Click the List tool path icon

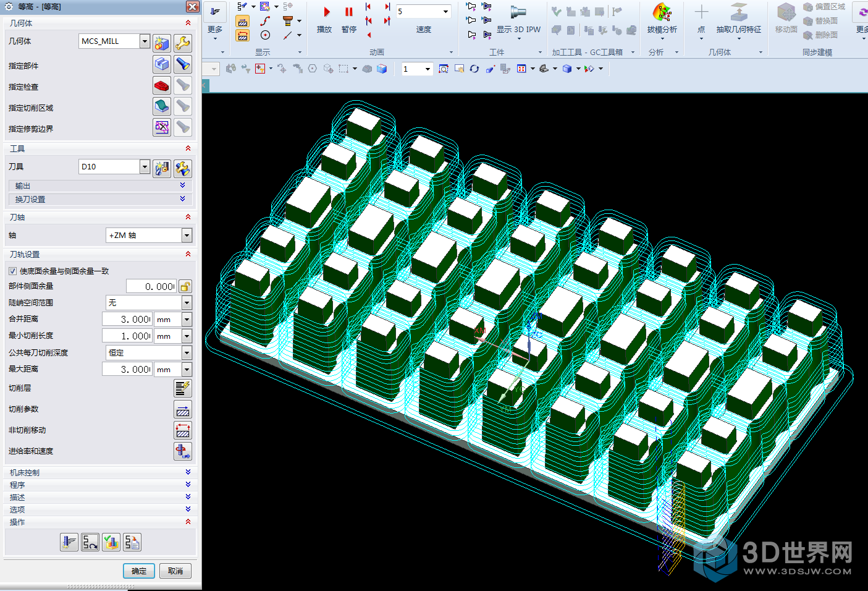132,542
